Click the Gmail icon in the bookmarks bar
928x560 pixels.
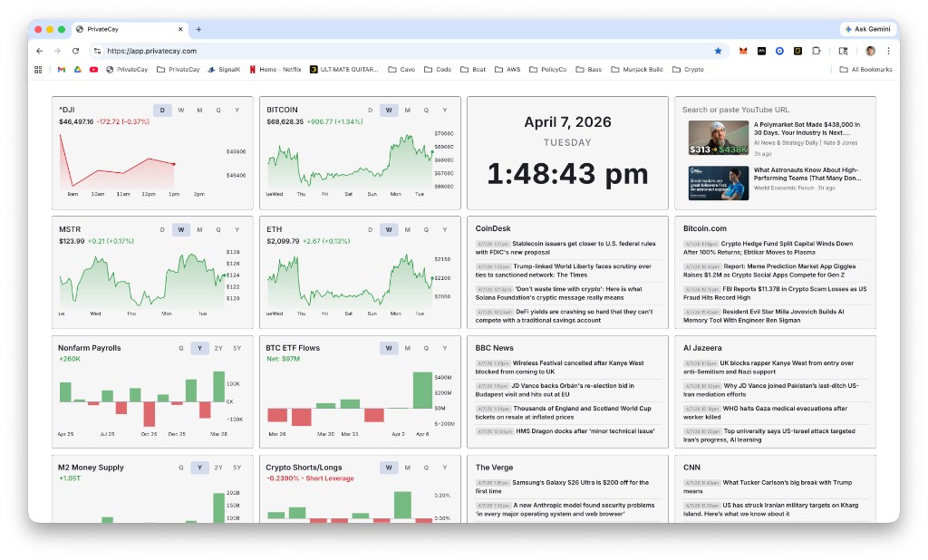click(62, 69)
